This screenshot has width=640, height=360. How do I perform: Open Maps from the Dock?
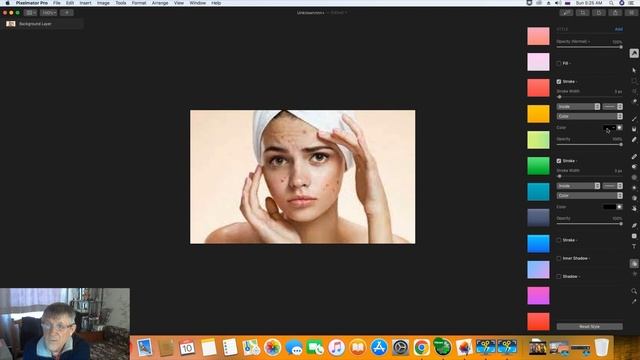point(251,347)
